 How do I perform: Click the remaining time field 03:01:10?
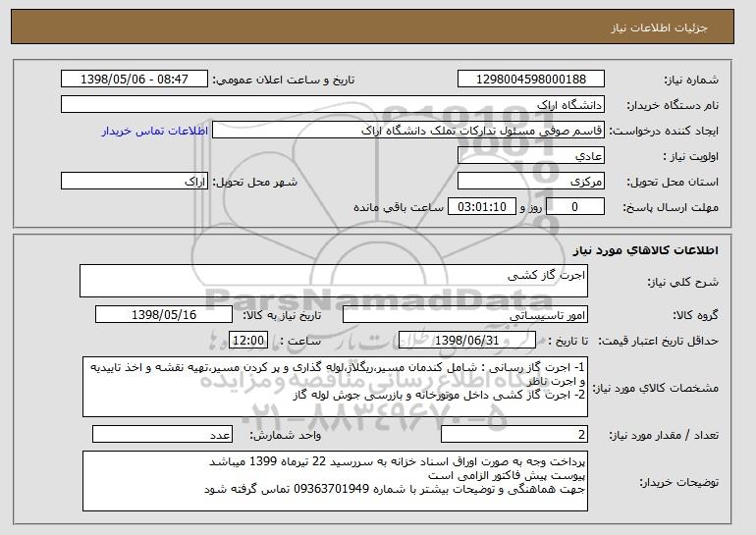pos(482,207)
